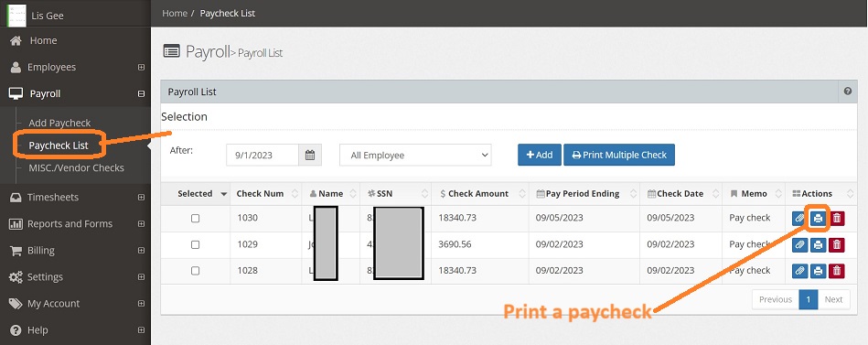Expand the Help menu
This screenshot has height=345, width=868.
click(x=141, y=330)
